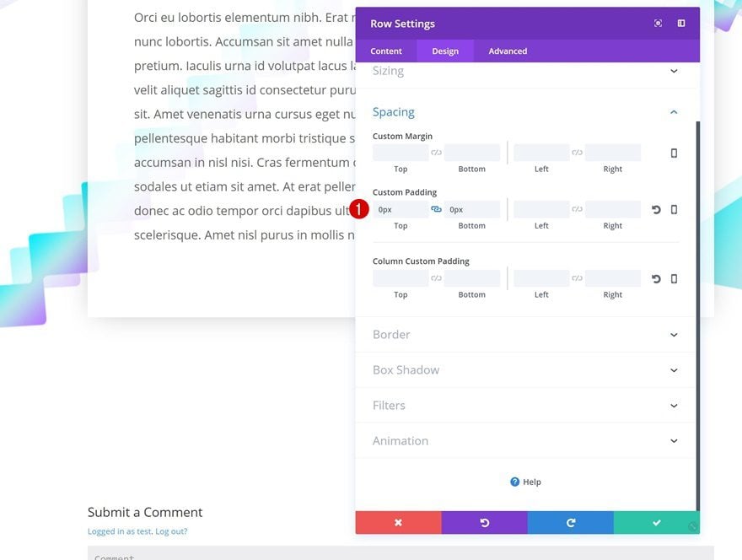Click the Custom Padding Right field
Viewport: 742px width, 560px height.
[x=613, y=209]
